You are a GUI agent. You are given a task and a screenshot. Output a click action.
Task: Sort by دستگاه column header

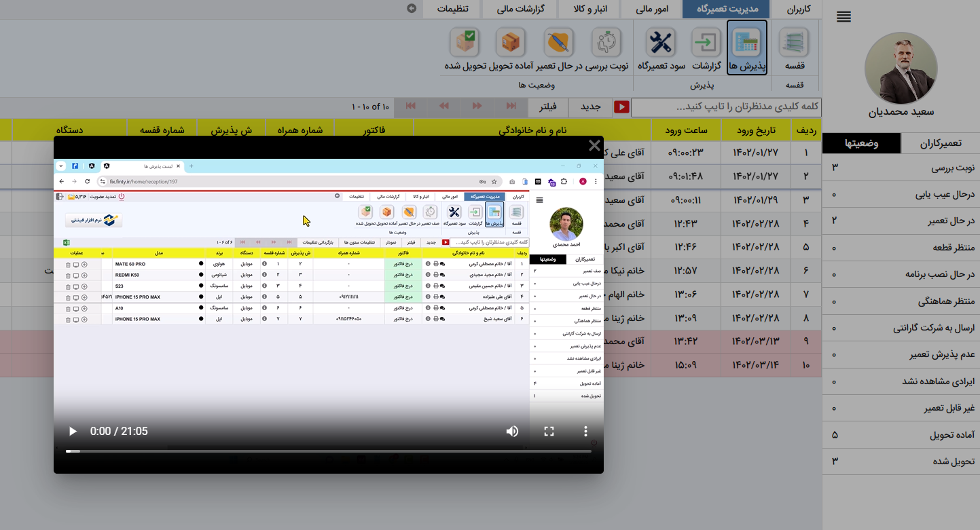(x=71, y=130)
